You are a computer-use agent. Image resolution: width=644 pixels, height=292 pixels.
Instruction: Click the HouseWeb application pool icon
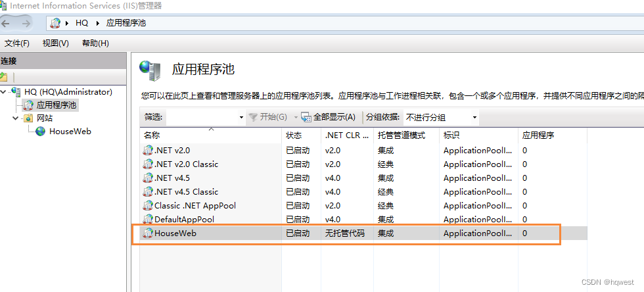[148, 233]
